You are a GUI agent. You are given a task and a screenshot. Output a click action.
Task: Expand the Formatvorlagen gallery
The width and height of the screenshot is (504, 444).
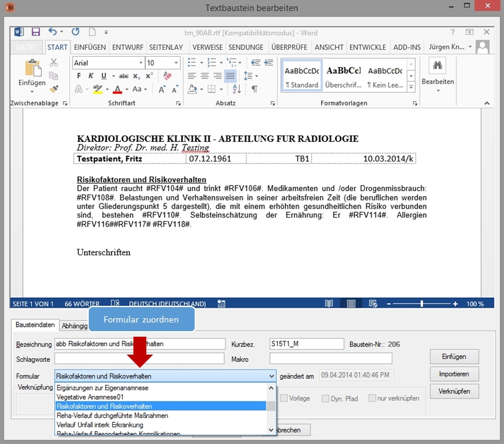(411, 87)
